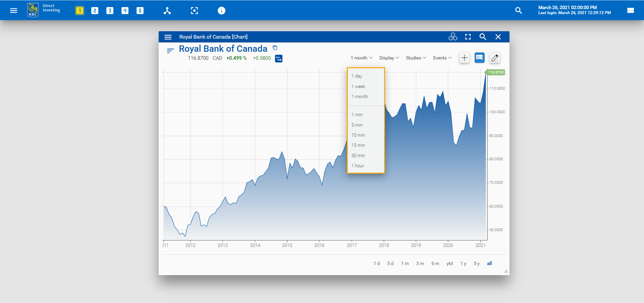
Task: Select 5 min from the interval menu
Action: 357,125
